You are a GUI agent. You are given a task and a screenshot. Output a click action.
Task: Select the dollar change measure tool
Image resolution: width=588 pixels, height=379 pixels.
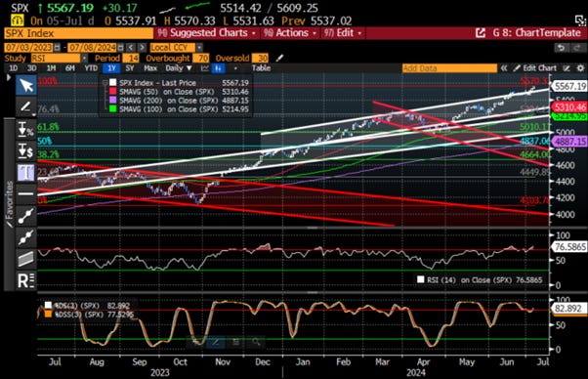25,150
